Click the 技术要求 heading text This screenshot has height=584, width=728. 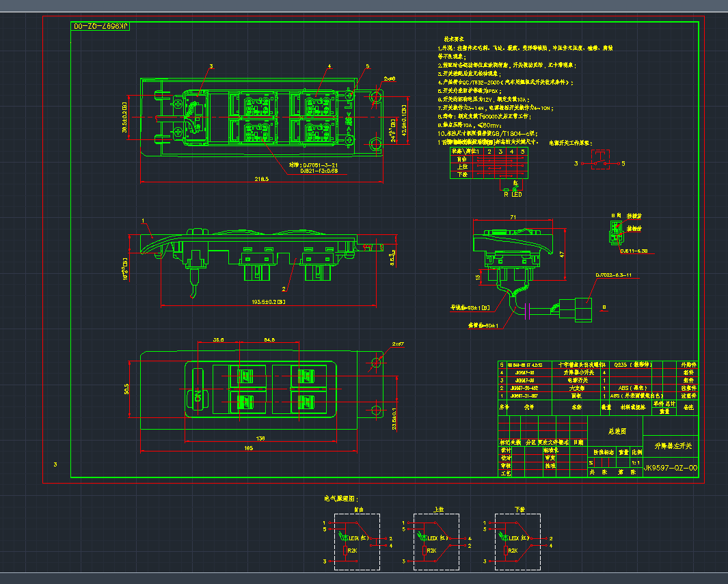pos(455,40)
